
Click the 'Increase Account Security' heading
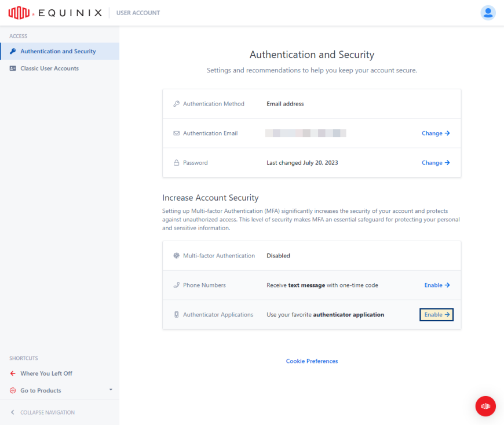pyautogui.click(x=210, y=198)
